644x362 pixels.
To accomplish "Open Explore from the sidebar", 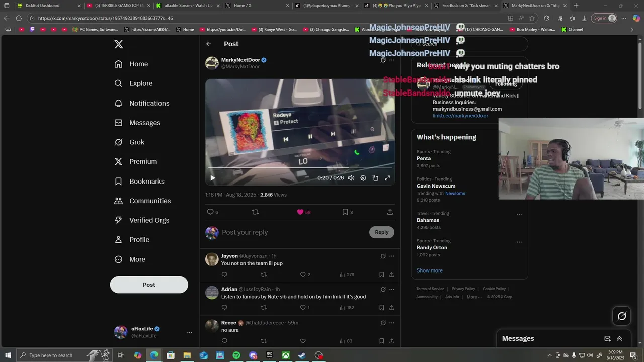I will coord(133,83).
